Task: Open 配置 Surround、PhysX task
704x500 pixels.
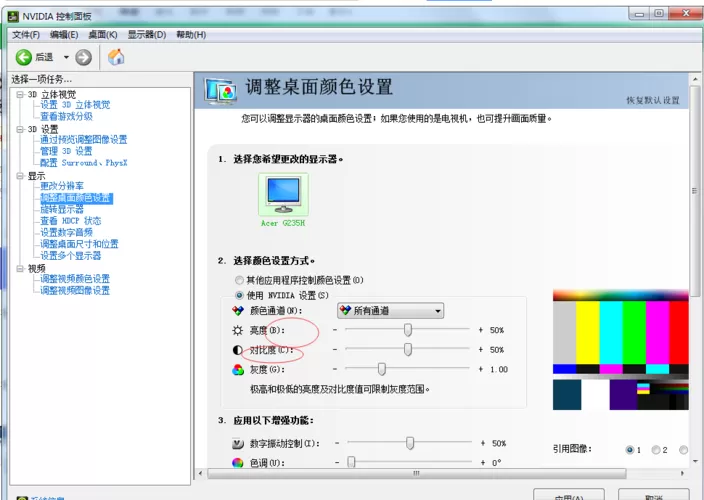Action: point(84,163)
